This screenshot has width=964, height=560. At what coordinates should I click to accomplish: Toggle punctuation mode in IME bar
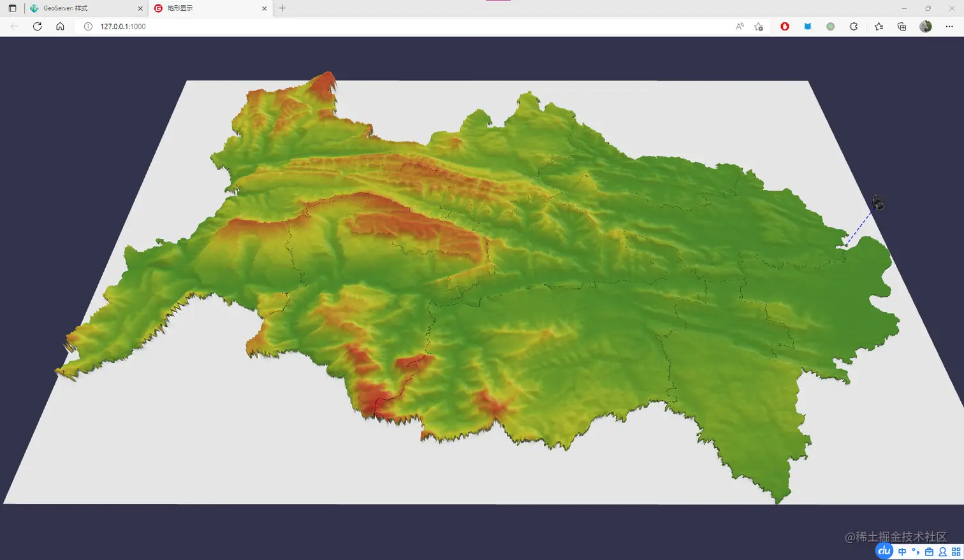pos(916,552)
